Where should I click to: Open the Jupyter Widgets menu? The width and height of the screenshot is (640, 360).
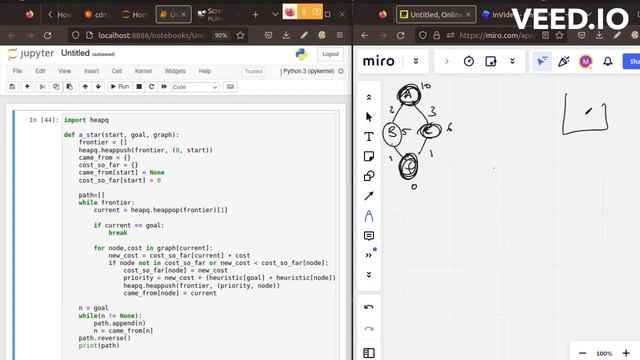pos(175,71)
